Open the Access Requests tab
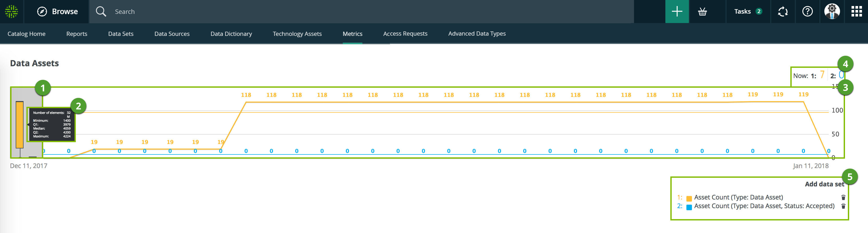 tap(405, 34)
